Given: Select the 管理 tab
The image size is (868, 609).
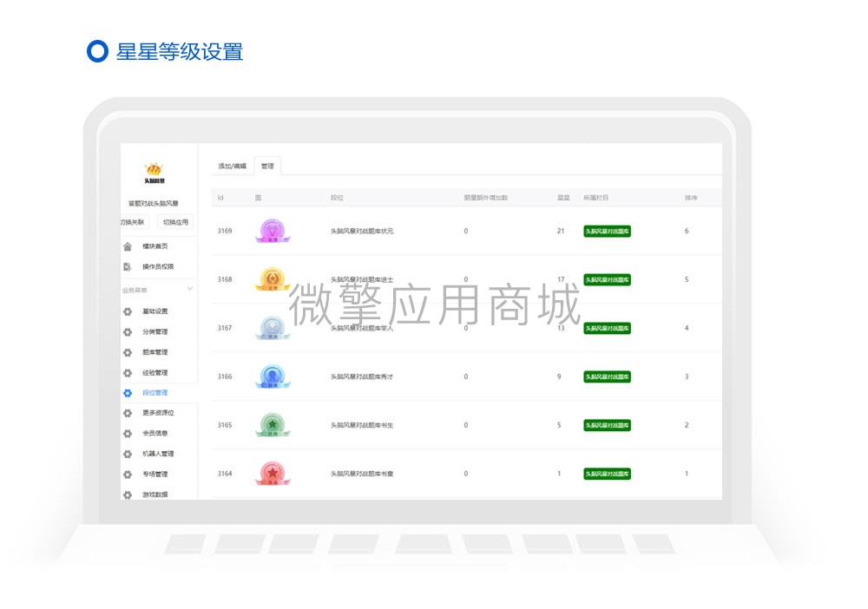Looking at the screenshot, I should 266,164.
